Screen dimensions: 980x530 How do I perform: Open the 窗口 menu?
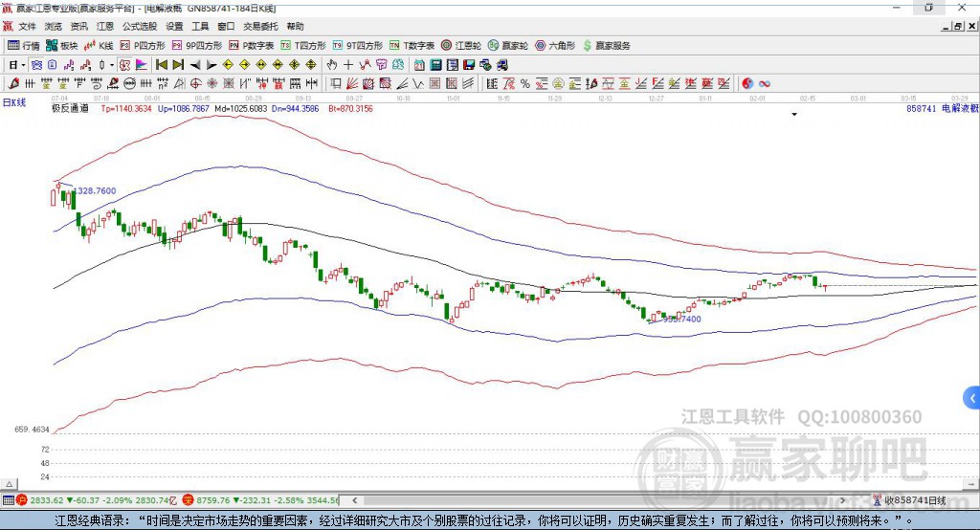click(226, 26)
